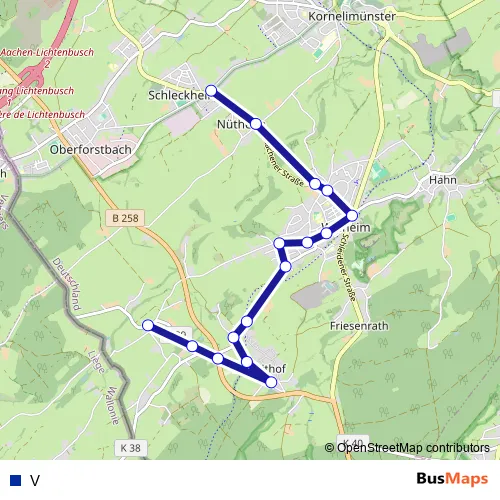The width and height of the screenshot is (500, 500).
Task: Open the BusMaps logo link
Action: [452, 479]
